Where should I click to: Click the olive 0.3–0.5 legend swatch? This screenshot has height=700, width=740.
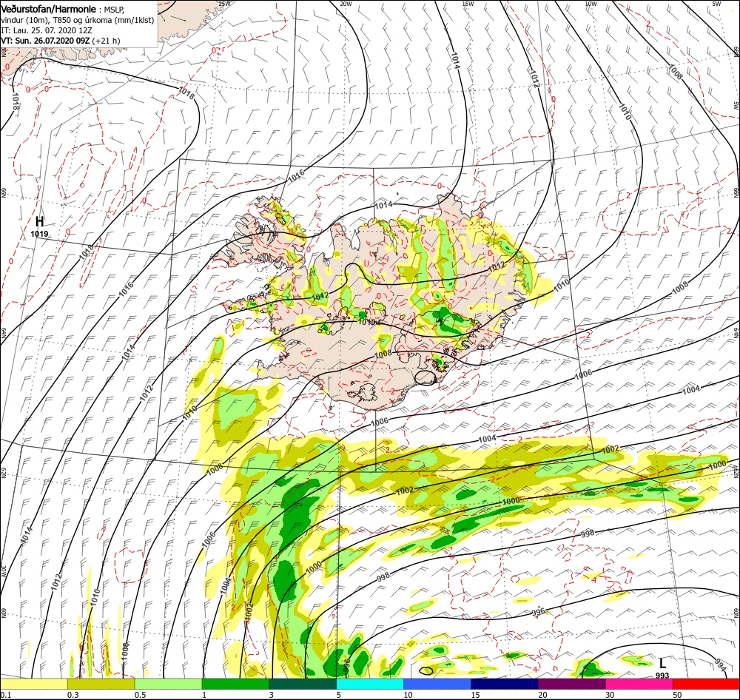101,684
